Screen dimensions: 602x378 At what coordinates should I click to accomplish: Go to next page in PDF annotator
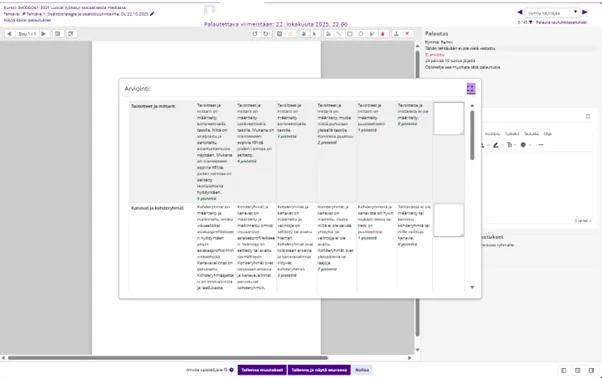click(44, 34)
